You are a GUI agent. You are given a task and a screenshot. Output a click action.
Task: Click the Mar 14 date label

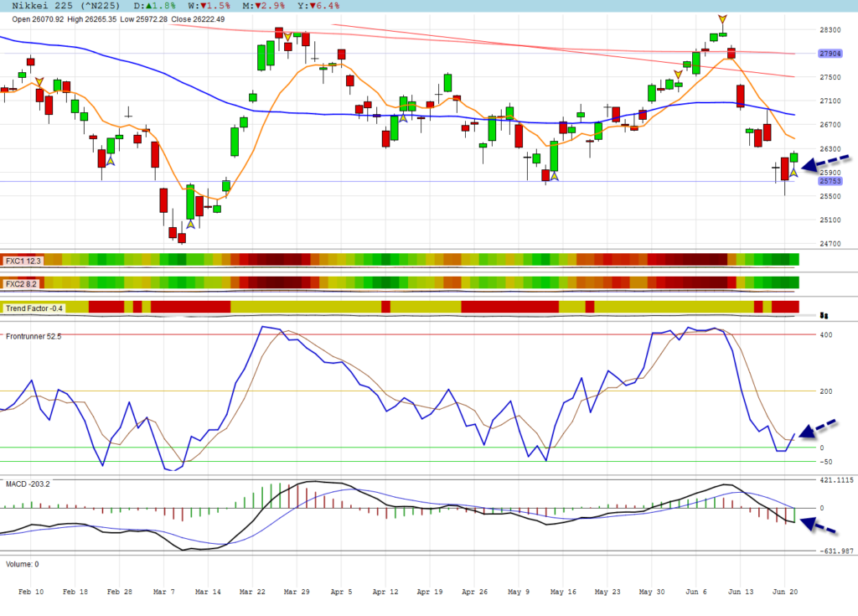(208, 592)
